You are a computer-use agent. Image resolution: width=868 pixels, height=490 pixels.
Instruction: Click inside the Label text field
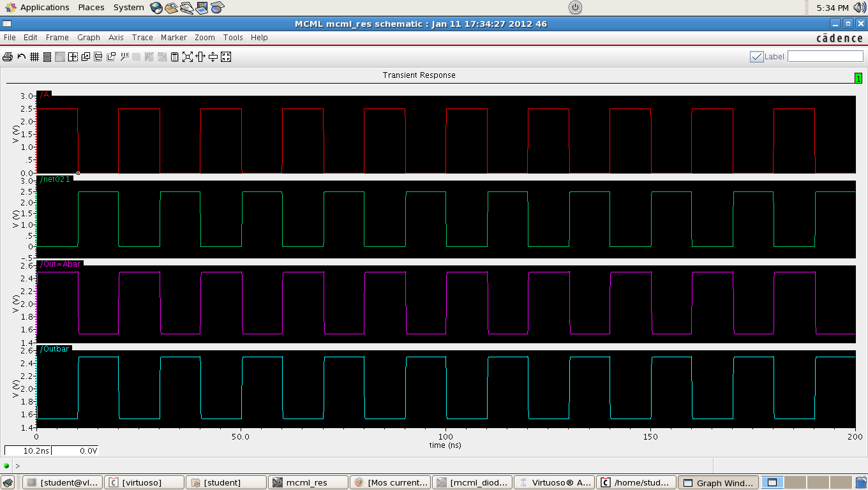click(825, 57)
